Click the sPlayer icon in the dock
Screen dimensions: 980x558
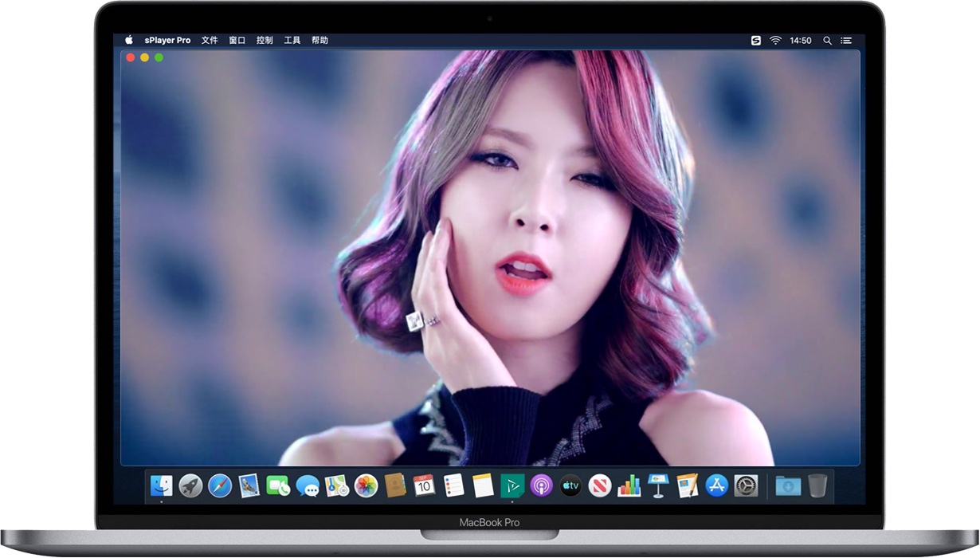(x=512, y=485)
